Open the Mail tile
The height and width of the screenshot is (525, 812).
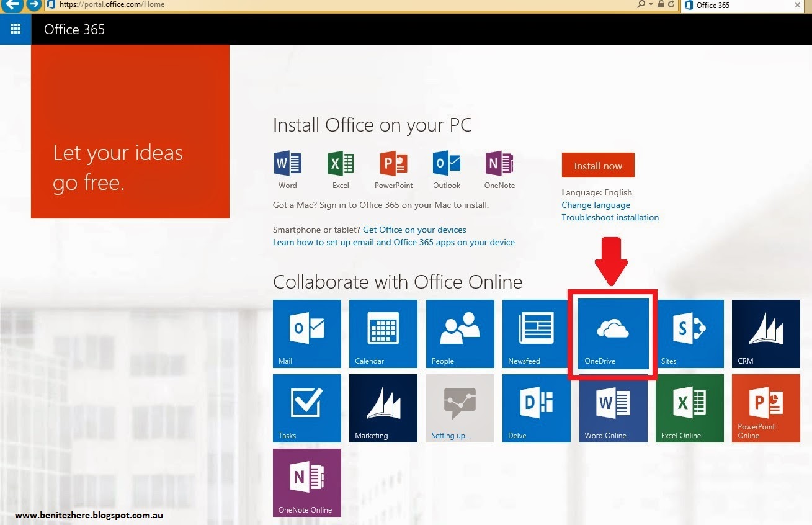pos(307,334)
